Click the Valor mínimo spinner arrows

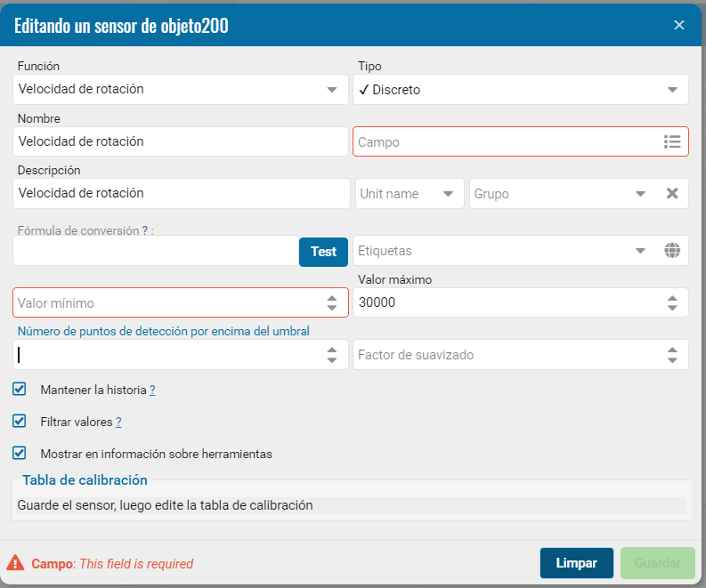coord(332,302)
